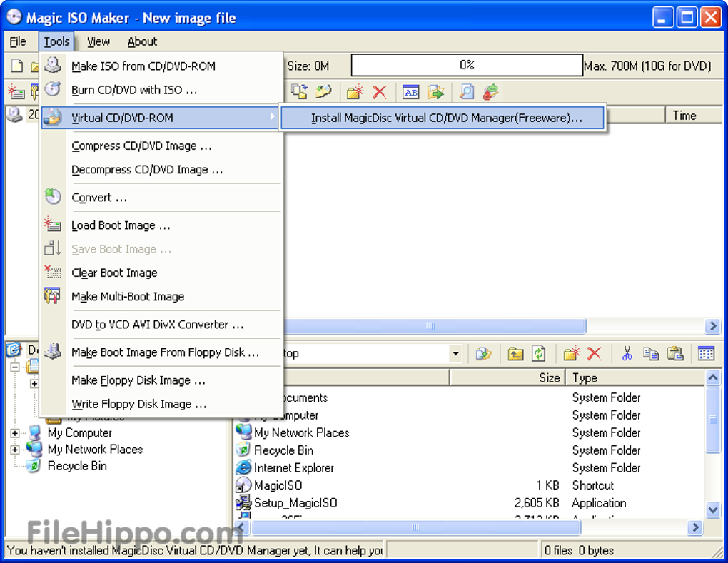The height and width of the screenshot is (563, 728).
Task: Click the Internet Explorer icon in file list
Action: (243, 467)
